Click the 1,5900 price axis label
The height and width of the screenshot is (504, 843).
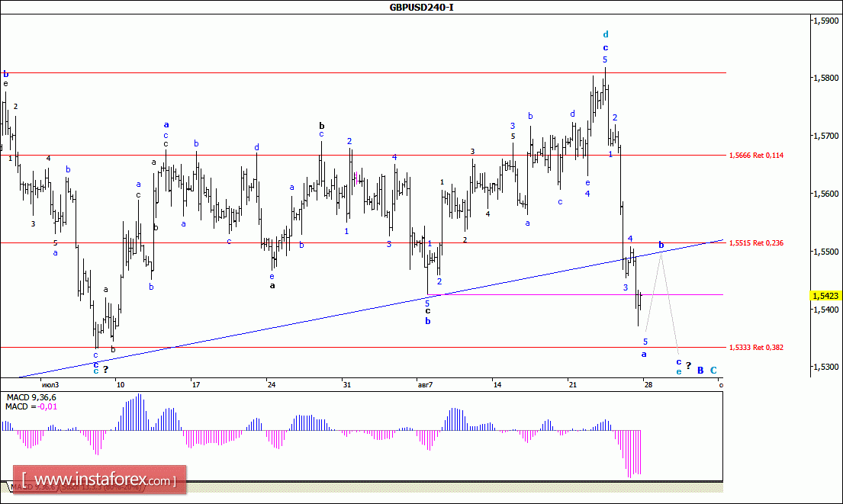825,21
